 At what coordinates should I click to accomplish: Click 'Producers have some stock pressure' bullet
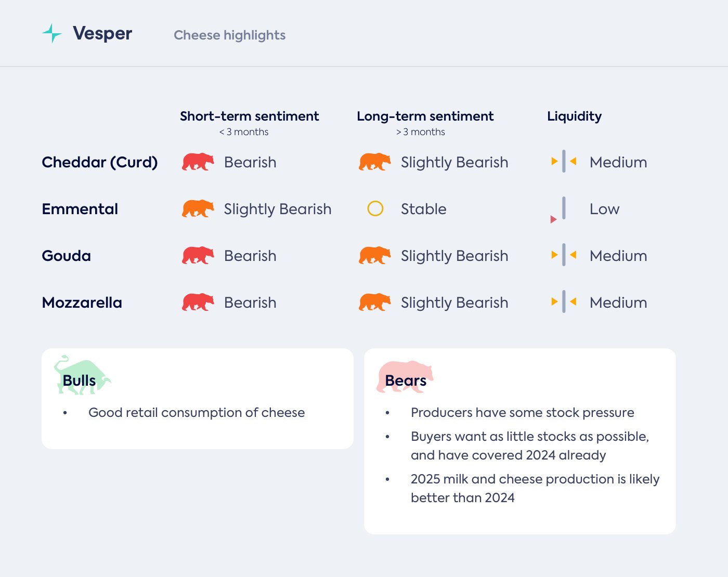coord(522,413)
